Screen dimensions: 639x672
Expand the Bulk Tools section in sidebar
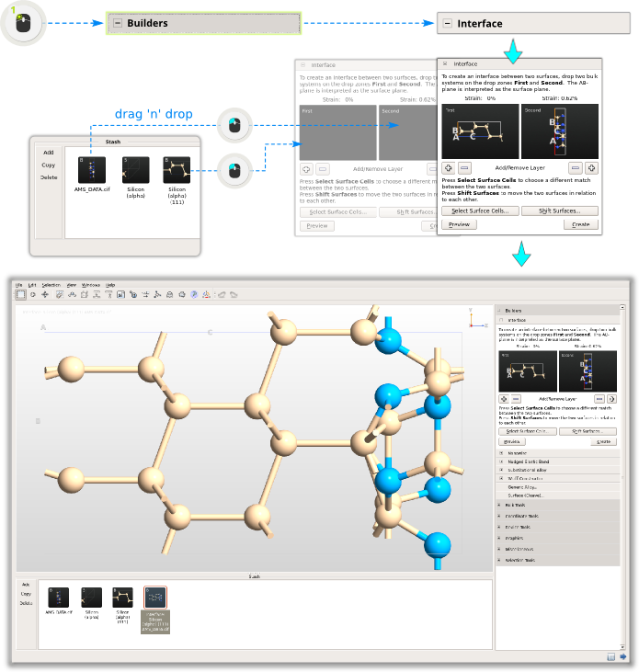point(499,505)
